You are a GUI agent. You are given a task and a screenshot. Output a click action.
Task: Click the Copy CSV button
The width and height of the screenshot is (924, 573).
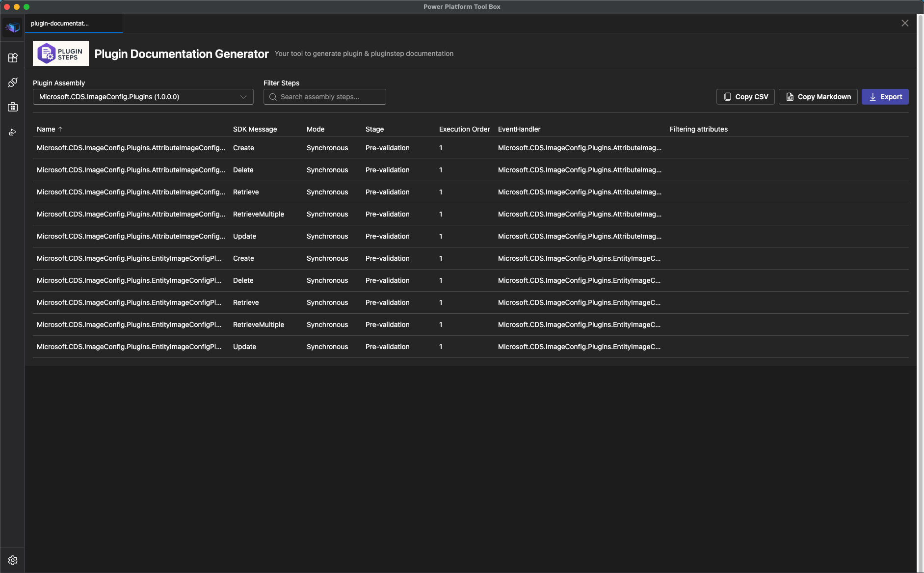pyautogui.click(x=745, y=97)
